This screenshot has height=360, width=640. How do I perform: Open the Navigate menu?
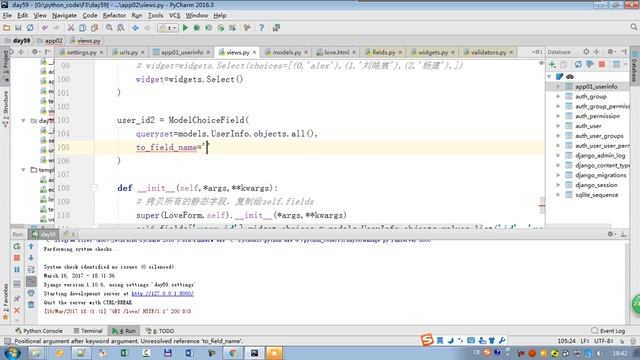64,16
